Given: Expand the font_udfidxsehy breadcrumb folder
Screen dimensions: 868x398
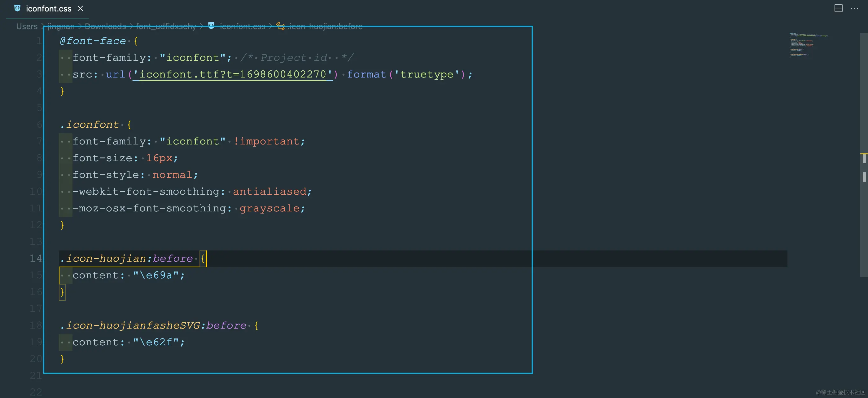Looking at the screenshot, I should 166,26.
